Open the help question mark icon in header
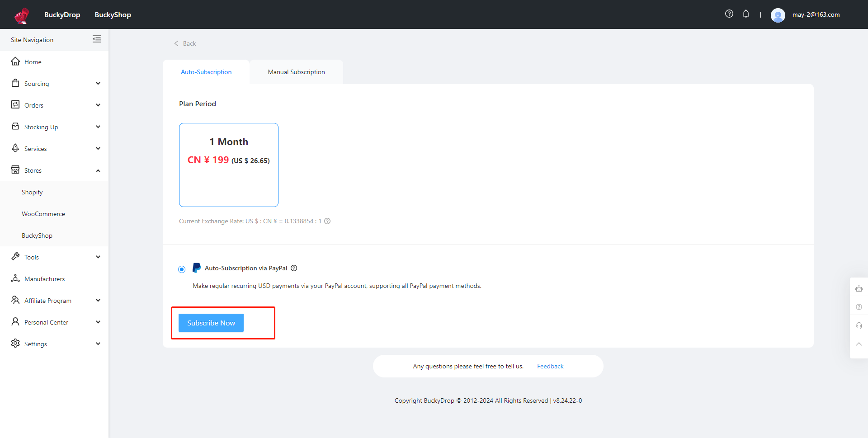868x438 pixels. [x=729, y=14]
